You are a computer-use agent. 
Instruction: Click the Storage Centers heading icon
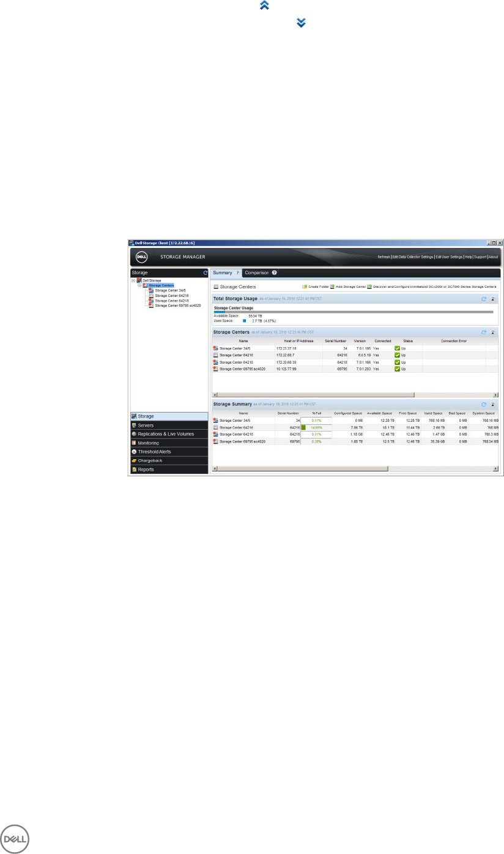[x=215, y=286]
